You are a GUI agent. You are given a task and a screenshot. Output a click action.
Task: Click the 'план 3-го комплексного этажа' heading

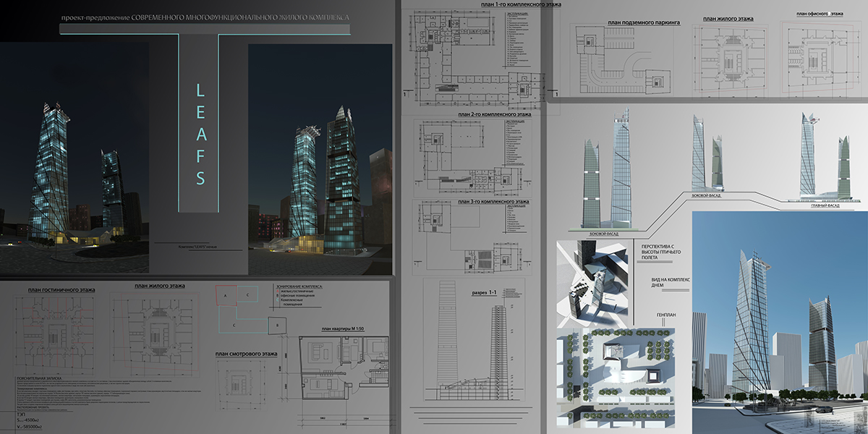[493, 200]
